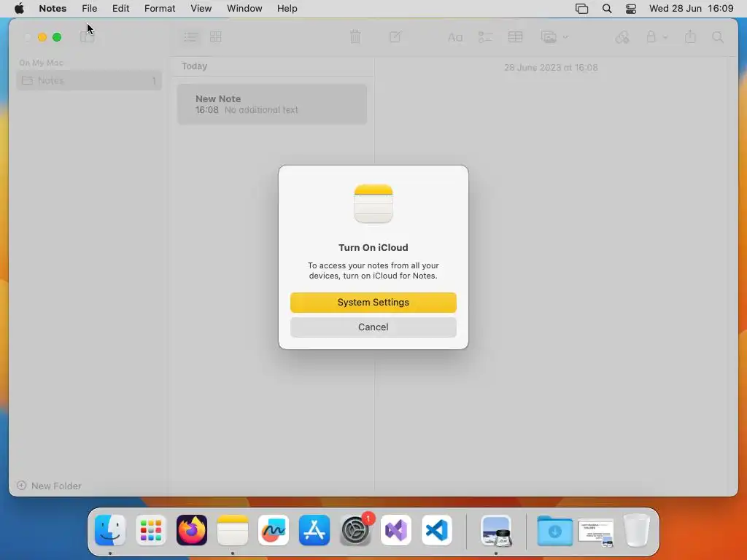Switch to list view in toolbar

[x=191, y=37]
